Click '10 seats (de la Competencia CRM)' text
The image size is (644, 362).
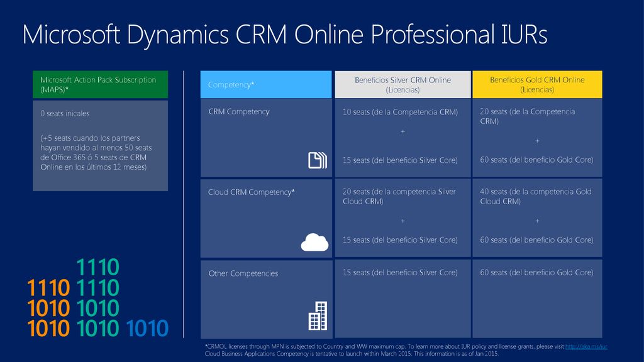click(x=400, y=112)
